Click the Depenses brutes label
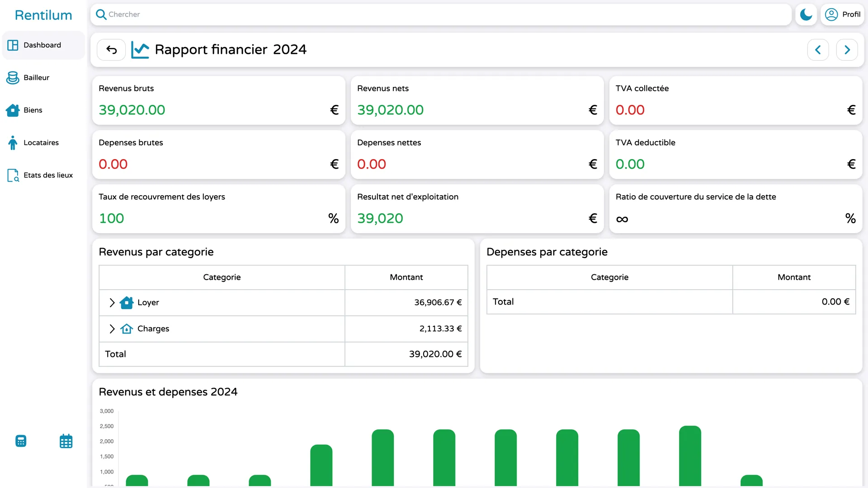Screen dimensions: 868x488 click(x=131, y=143)
